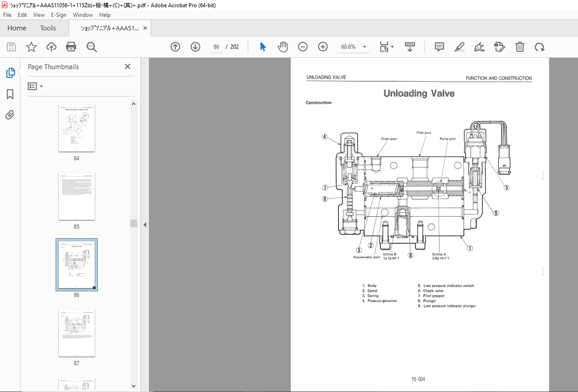Viewport: 578px width, 392px height.
Task: Close the Page Thumbnails panel
Action: [x=127, y=66]
